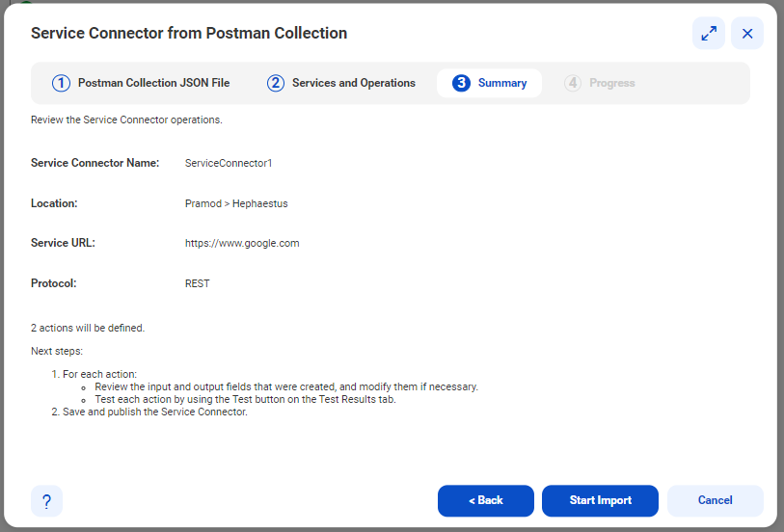Click the 'For each action:' list item

pos(99,374)
